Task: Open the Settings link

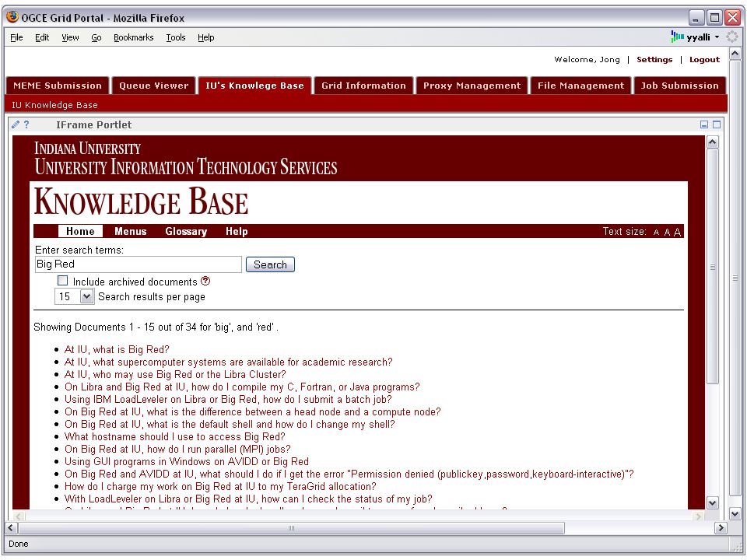Action: coord(654,60)
